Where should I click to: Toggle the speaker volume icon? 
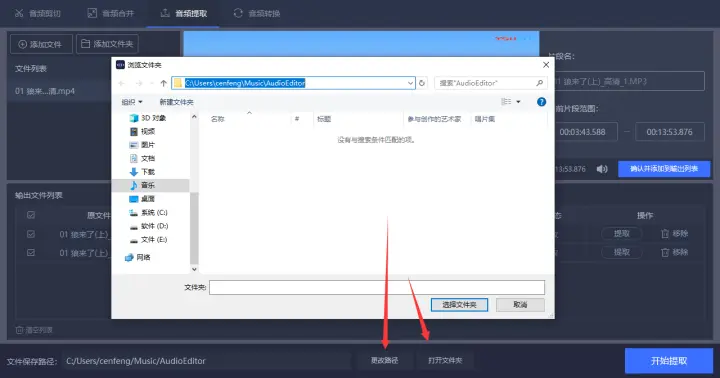coord(602,169)
